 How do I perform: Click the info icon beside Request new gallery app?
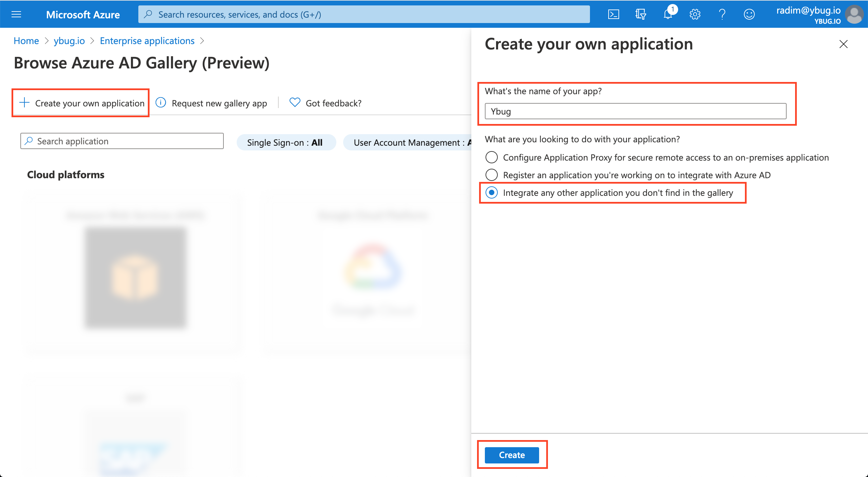pyautogui.click(x=161, y=102)
